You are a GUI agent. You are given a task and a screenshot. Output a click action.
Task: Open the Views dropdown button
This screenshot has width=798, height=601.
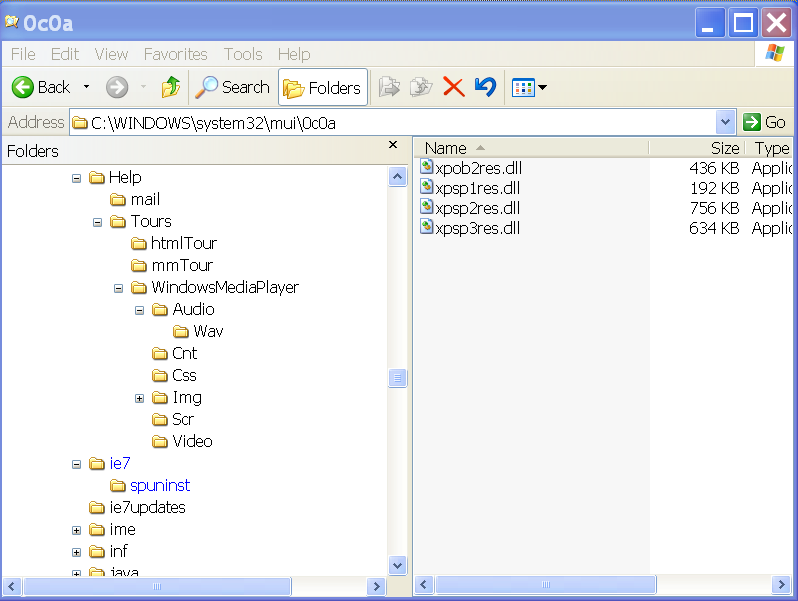[x=529, y=88]
